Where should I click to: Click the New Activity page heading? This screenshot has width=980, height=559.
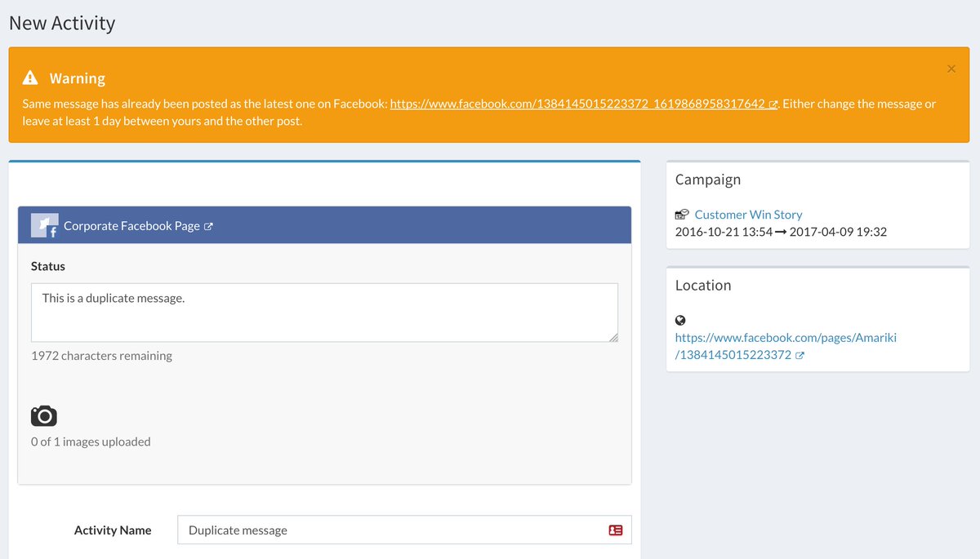(x=62, y=23)
